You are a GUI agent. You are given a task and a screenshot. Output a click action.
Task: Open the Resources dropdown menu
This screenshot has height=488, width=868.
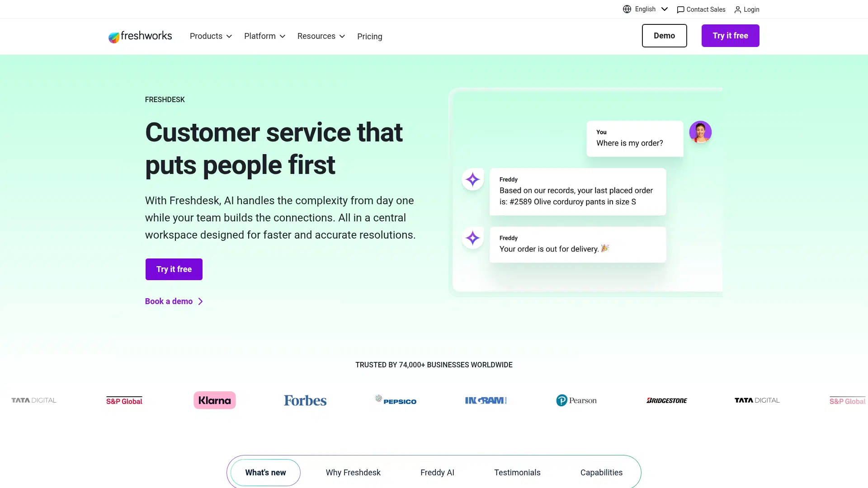click(x=321, y=36)
